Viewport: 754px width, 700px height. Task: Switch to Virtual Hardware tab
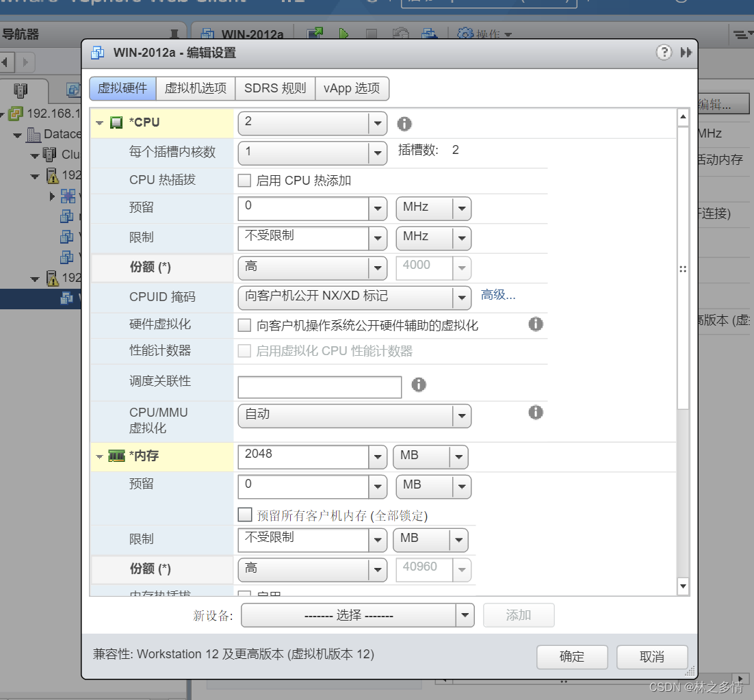[x=122, y=88]
